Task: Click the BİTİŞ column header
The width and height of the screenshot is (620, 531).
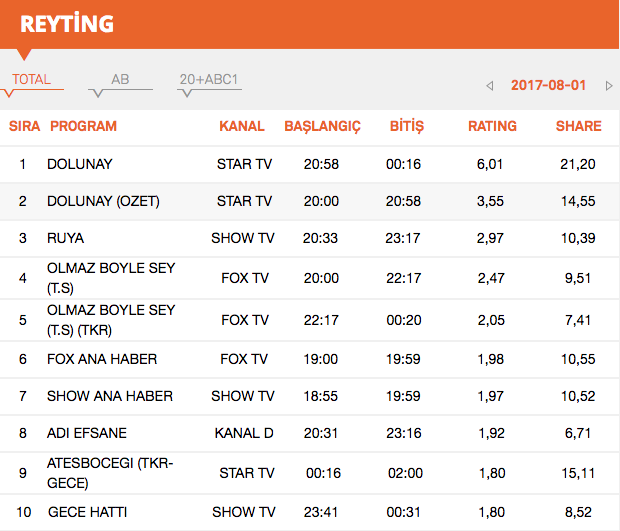Action: (x=407, y=126)
